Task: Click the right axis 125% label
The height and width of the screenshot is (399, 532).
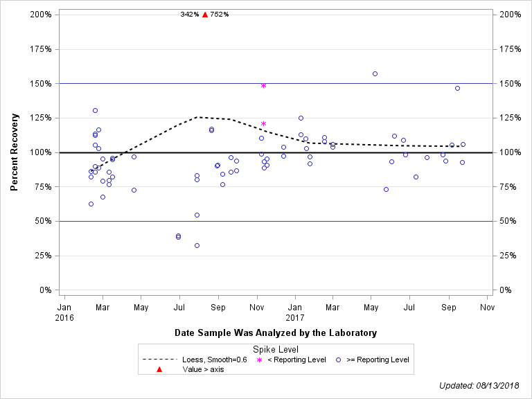Action: click(511, 118)
